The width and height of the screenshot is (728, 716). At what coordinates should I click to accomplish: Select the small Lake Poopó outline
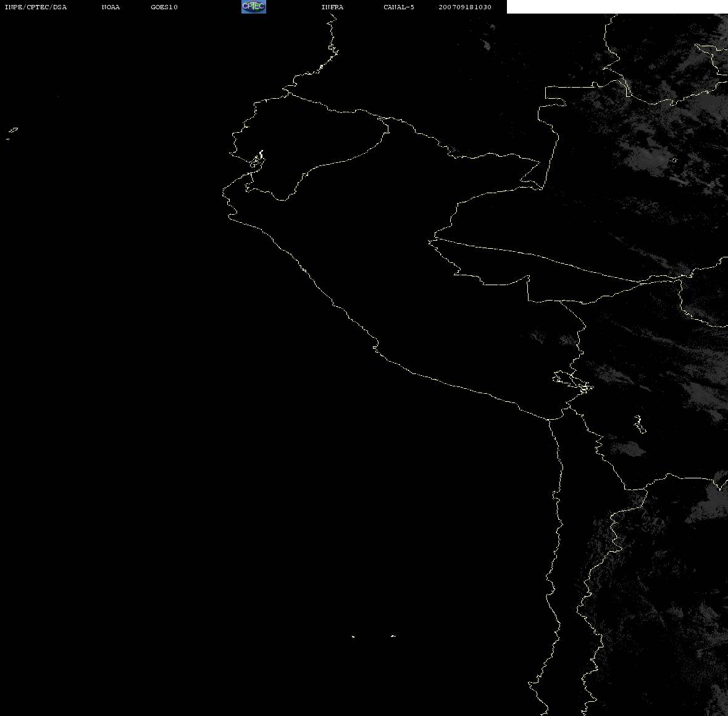coord(640,424)
